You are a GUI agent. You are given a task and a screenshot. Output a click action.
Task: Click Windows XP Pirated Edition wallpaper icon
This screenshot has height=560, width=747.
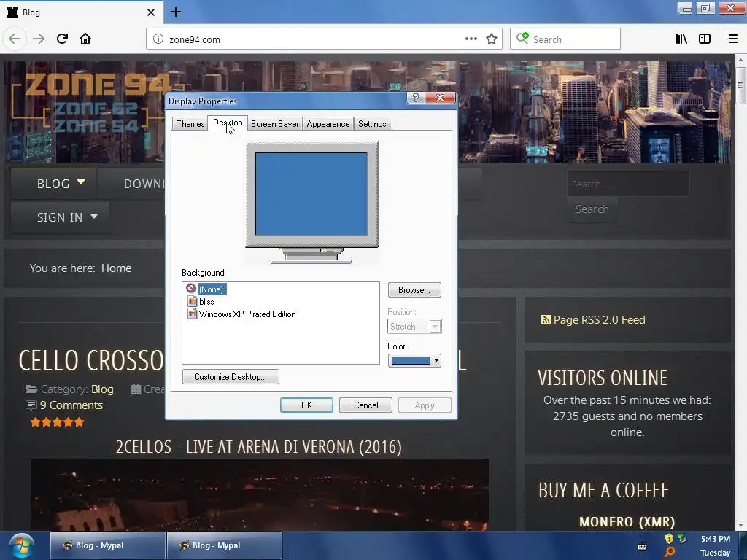coord(192,314)
